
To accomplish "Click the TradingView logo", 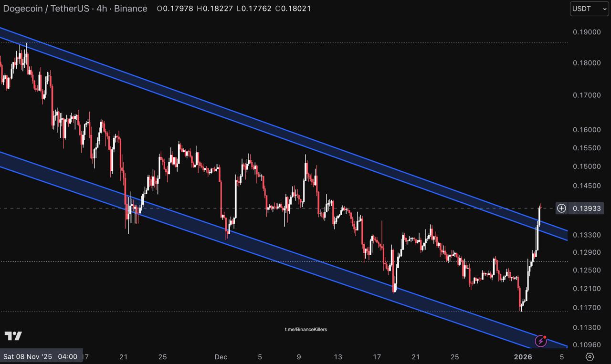I will click(13, 336).
